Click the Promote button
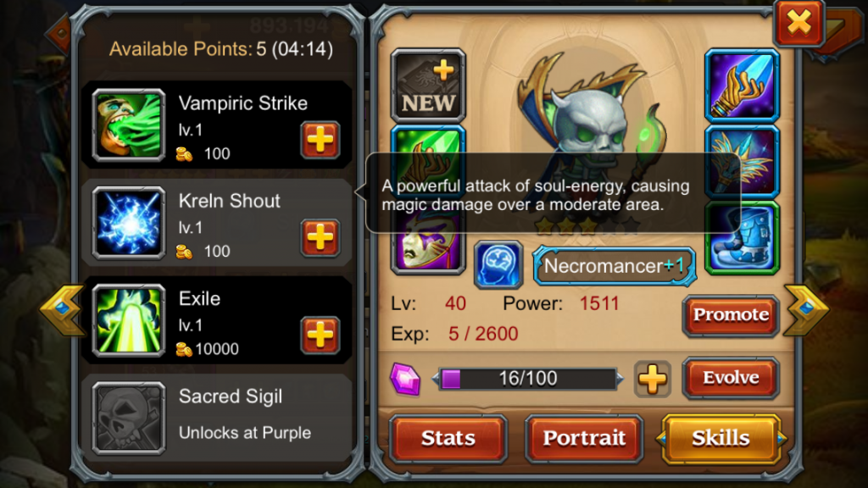868x488 pixels. point(731,315)
